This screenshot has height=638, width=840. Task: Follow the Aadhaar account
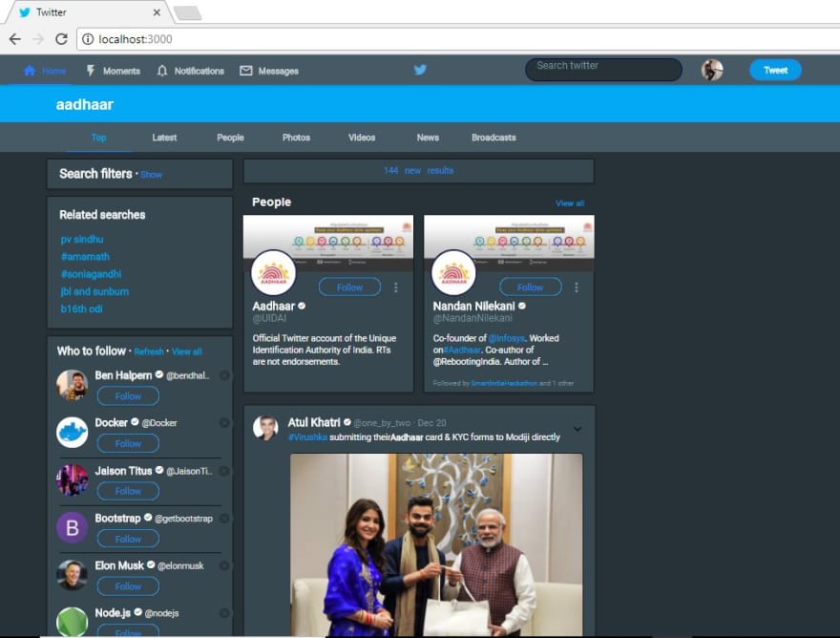point(349,287)
